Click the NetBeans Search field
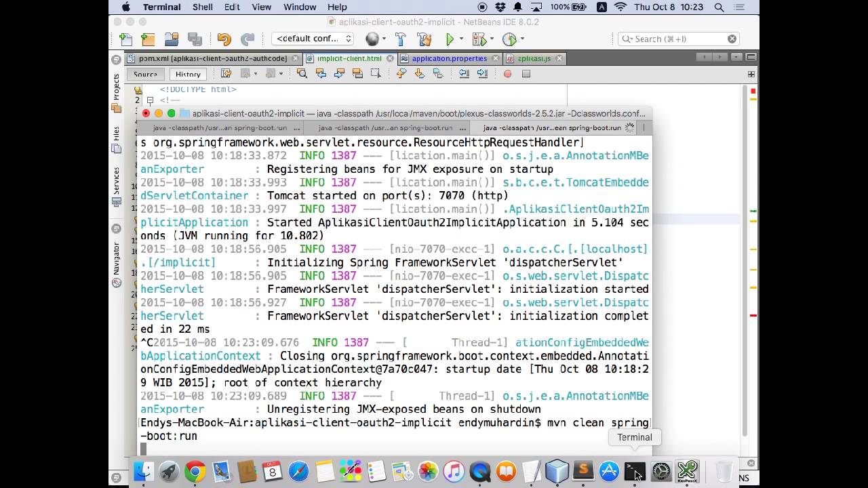 pos(678,39)
